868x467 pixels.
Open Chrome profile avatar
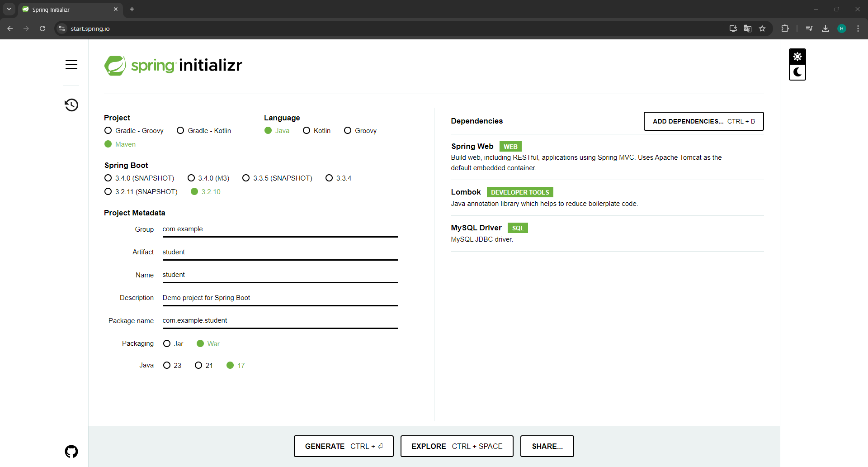842,29
